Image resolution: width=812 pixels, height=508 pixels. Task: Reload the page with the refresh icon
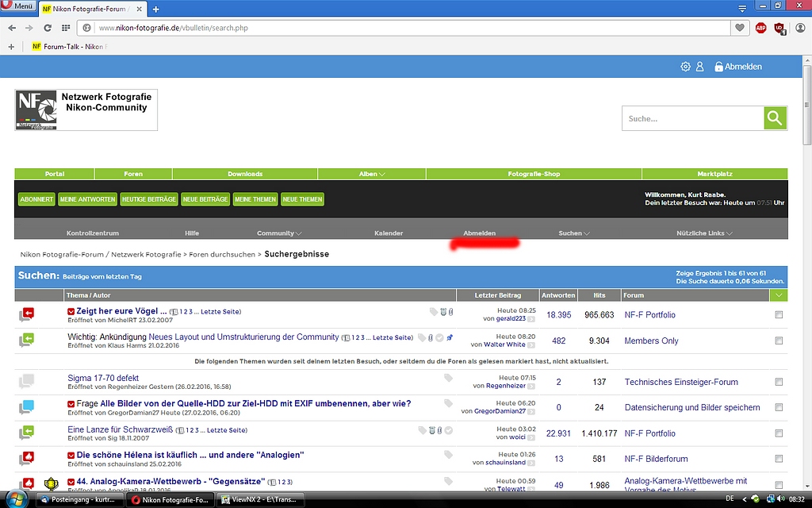coord(47,28)
